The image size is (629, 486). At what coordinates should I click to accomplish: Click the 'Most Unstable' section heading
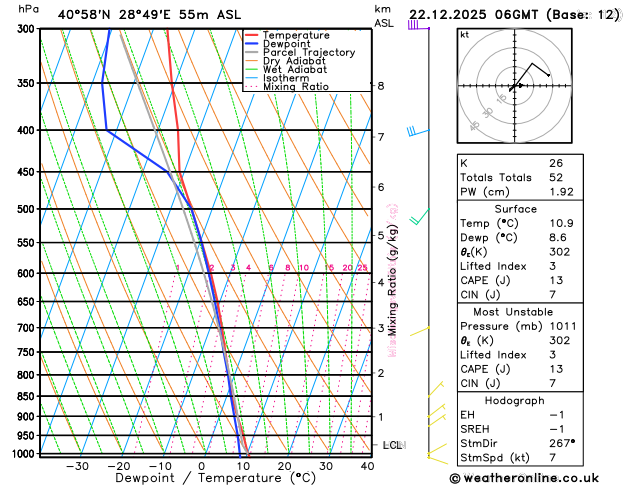(513, 312)
